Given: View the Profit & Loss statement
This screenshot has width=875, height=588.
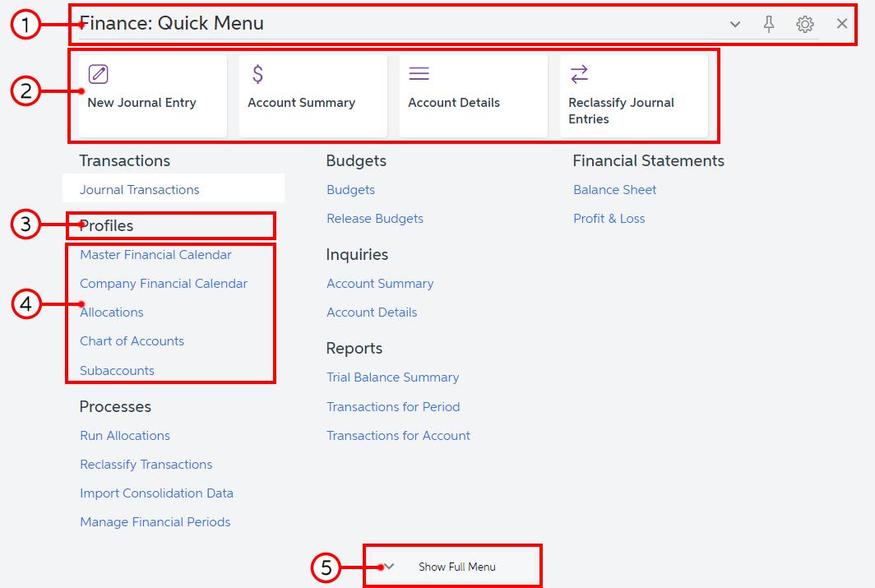Looking at the screenshot, I should click(x=609, y=219).
